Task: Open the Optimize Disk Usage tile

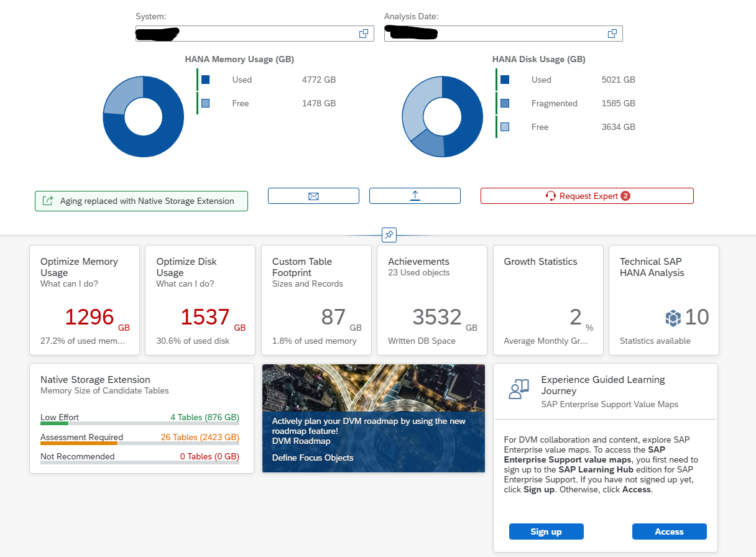Action: pos(200,300)
